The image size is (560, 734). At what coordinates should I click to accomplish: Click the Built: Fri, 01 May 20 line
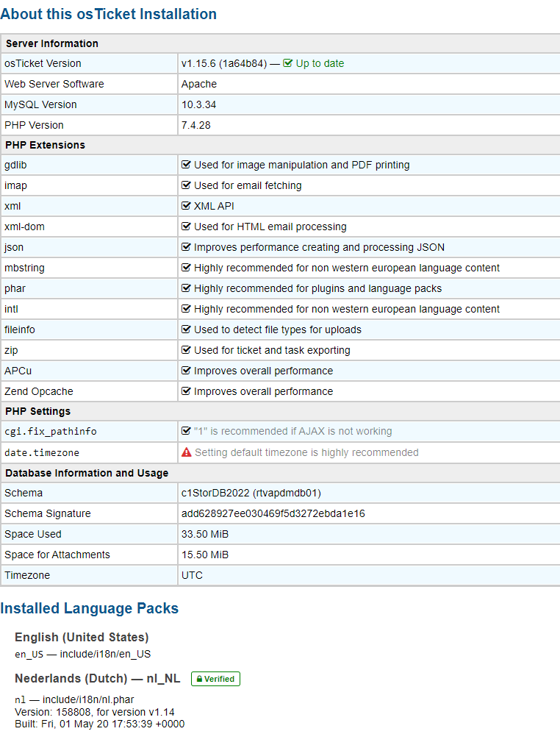click(100, 724)
